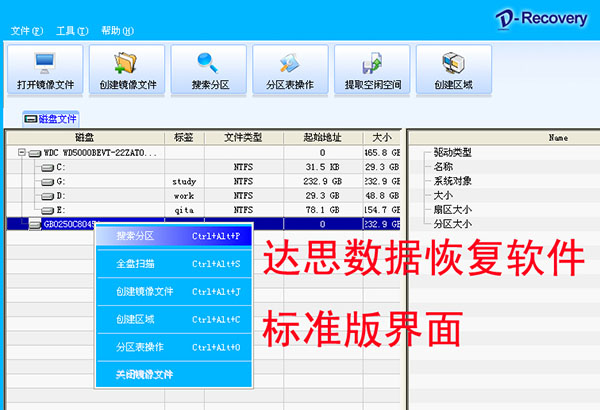
Task: Click the 29.3 GB size cell for C:
Action: [x=382, y=167]
